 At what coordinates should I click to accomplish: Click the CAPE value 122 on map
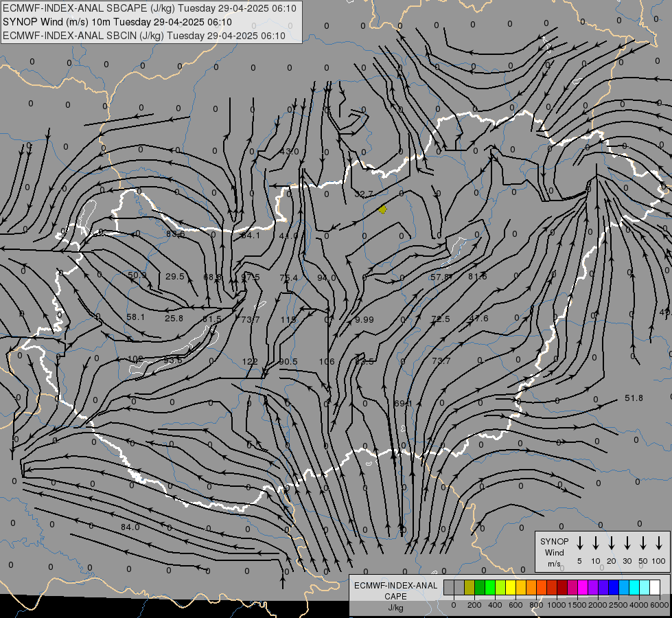tap(250, 362)
